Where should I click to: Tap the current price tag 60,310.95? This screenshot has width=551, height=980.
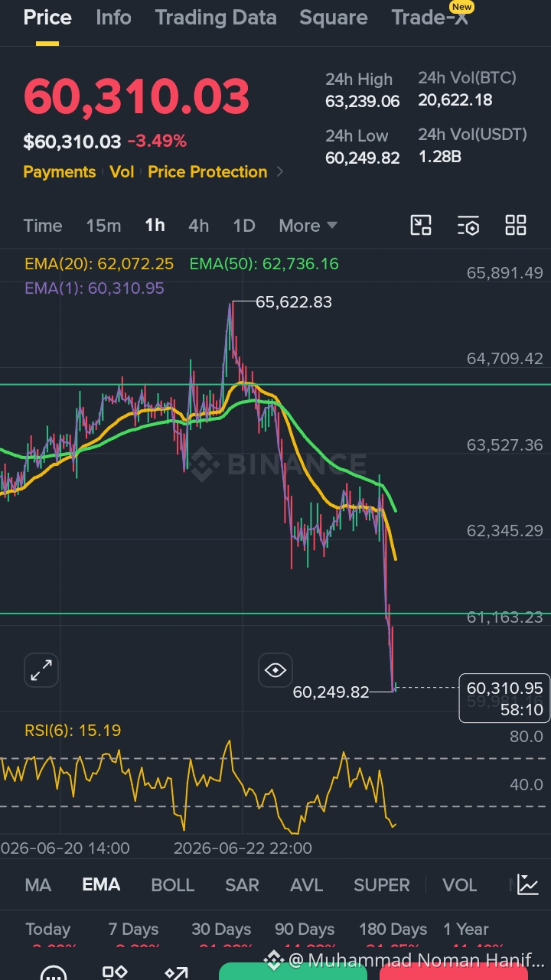pos(504,698)
